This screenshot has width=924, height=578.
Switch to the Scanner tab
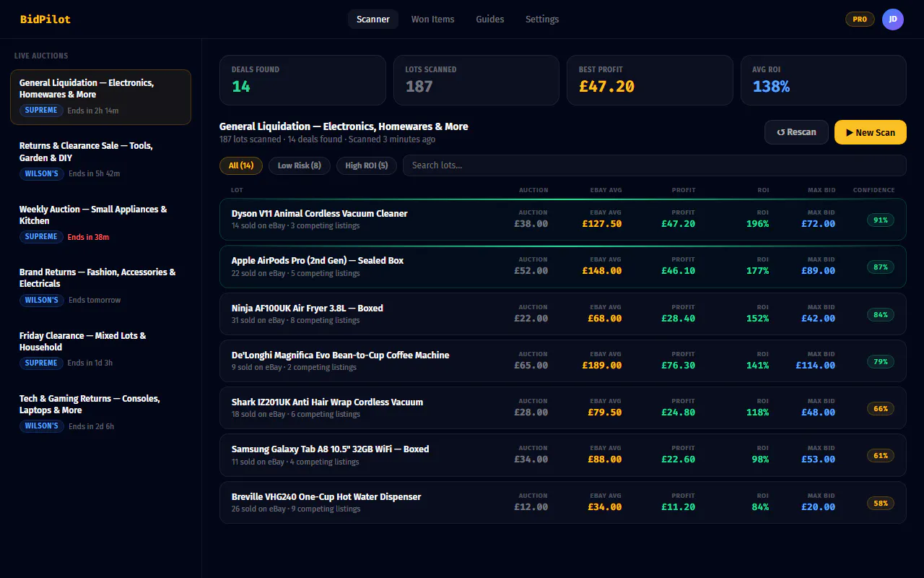pos(373,20)
